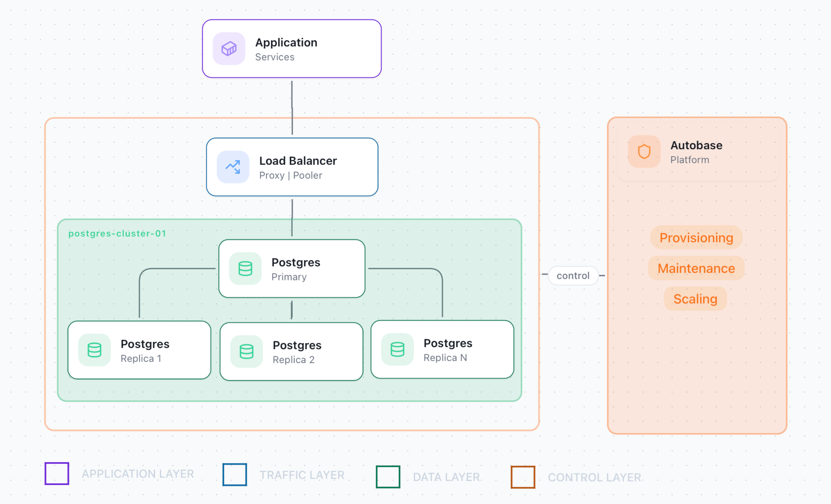Click the Application title text
Screen dimensions: 831x504
(x=286, y=43)
